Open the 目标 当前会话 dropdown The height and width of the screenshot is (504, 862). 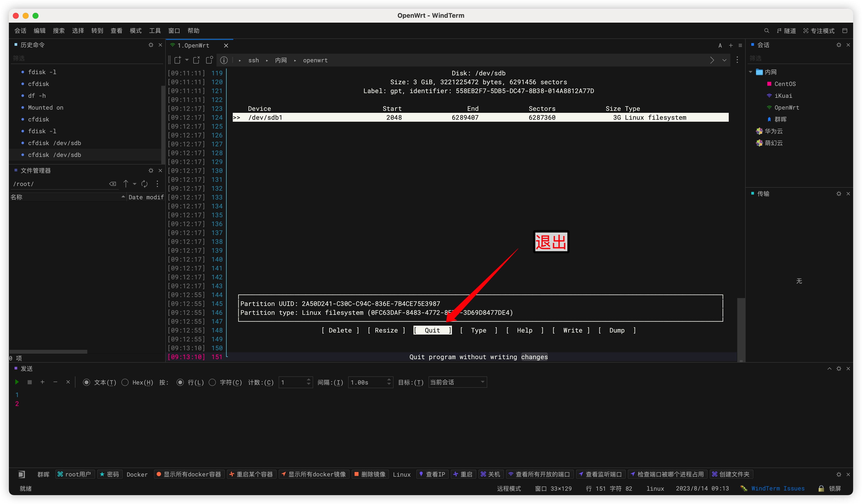[x=457, y=382]
